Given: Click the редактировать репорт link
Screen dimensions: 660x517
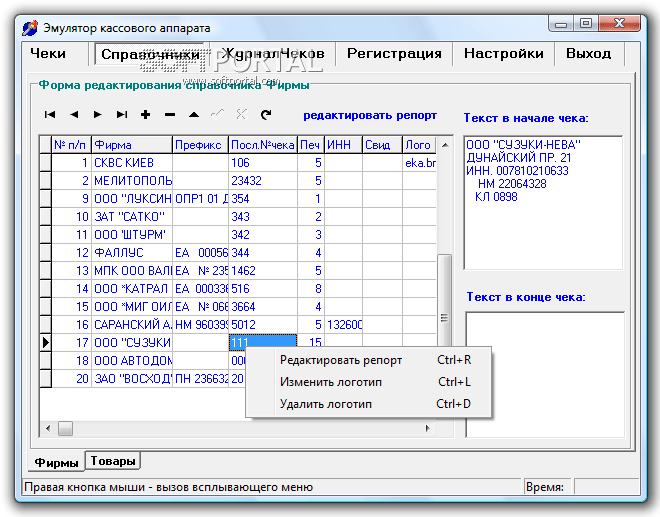Looking at the screenshot, I should 370,115.
